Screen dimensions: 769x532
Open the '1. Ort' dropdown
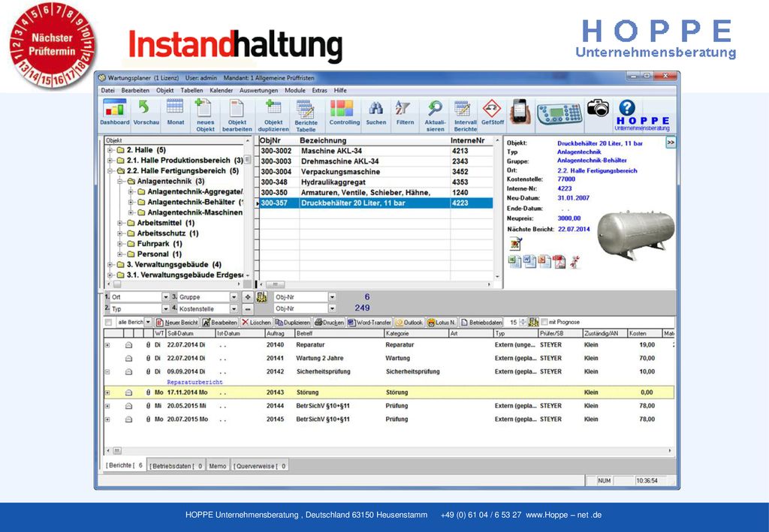(x=166, y=297)
